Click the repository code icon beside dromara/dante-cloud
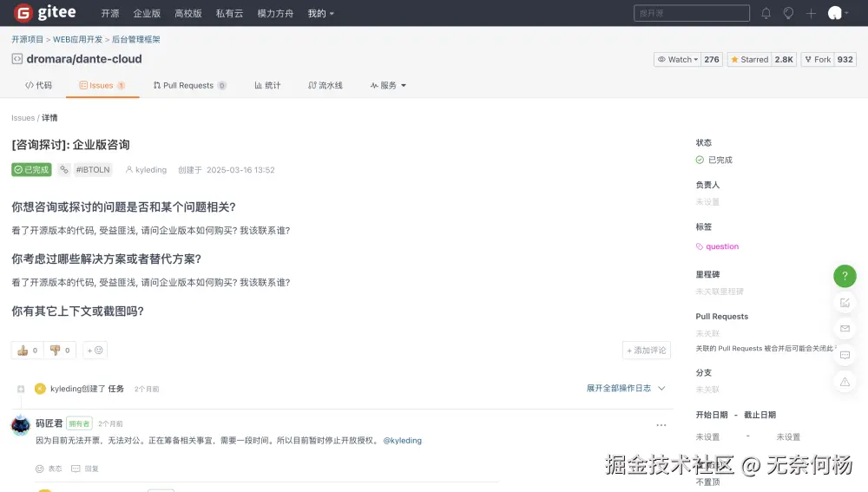This screenshot has height=492, width=868. click(x=17, y=59)
